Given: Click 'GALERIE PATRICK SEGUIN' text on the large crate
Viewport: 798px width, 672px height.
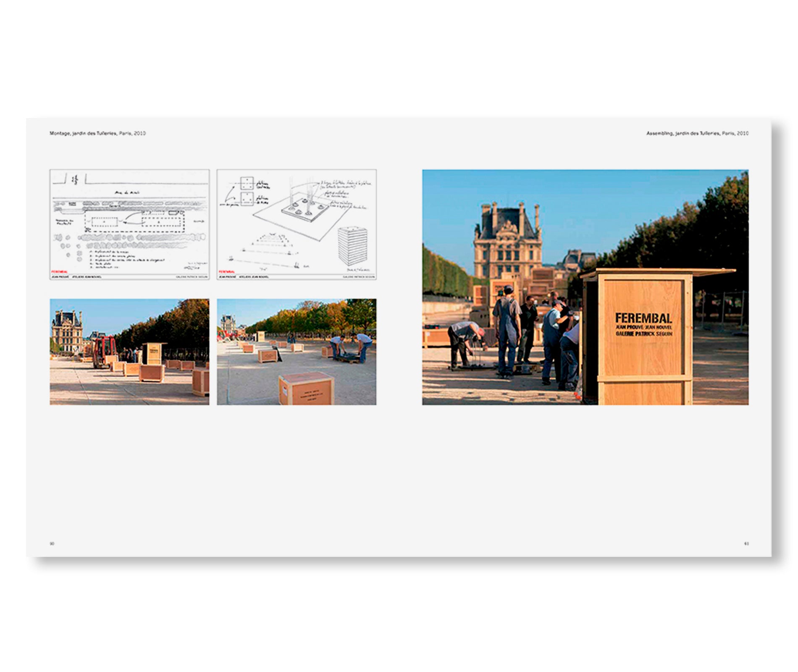Looking at the screenshot, I should (x=644, y=333).
